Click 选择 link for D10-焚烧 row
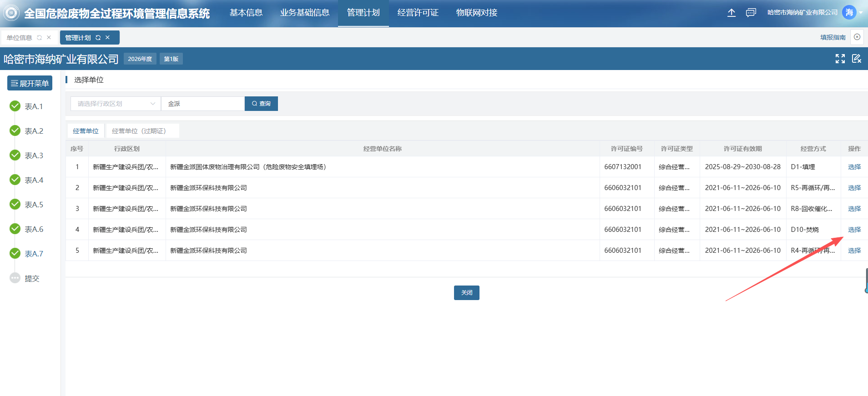 point(854,230)
